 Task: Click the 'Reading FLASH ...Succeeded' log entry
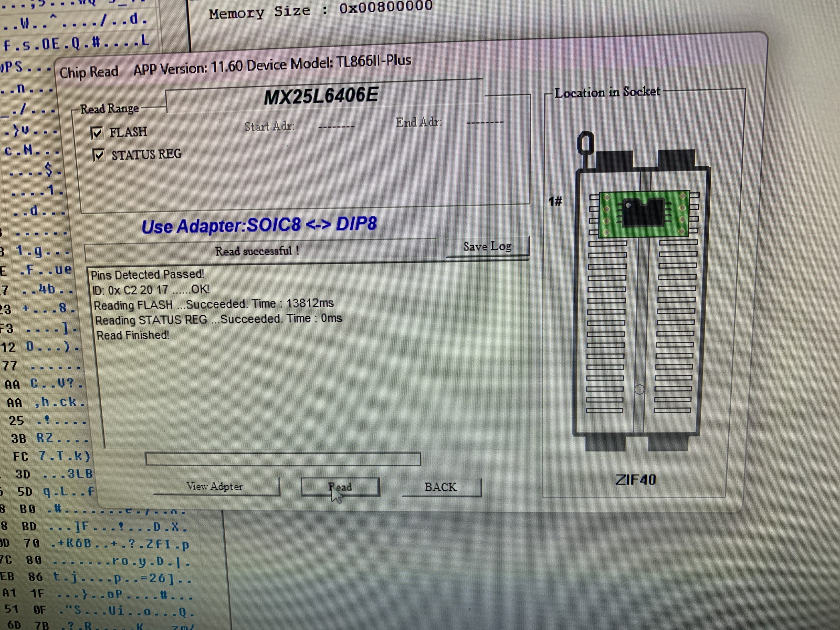tap(214, 304)
